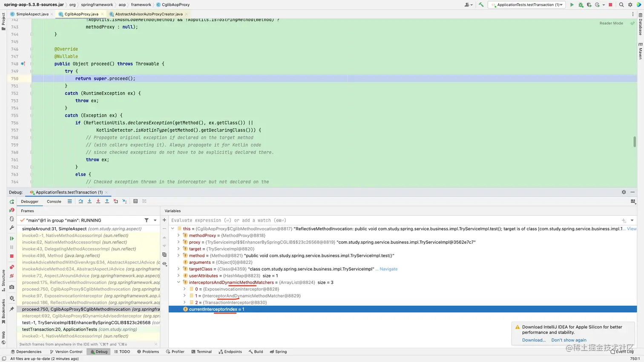
Task: Expand the proxy variable
Action: (178, 242)
